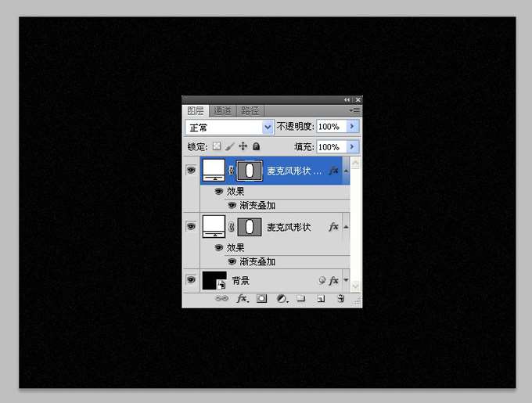
Task: Open the opacity slider arrow
Action: [x=352, y=127]
